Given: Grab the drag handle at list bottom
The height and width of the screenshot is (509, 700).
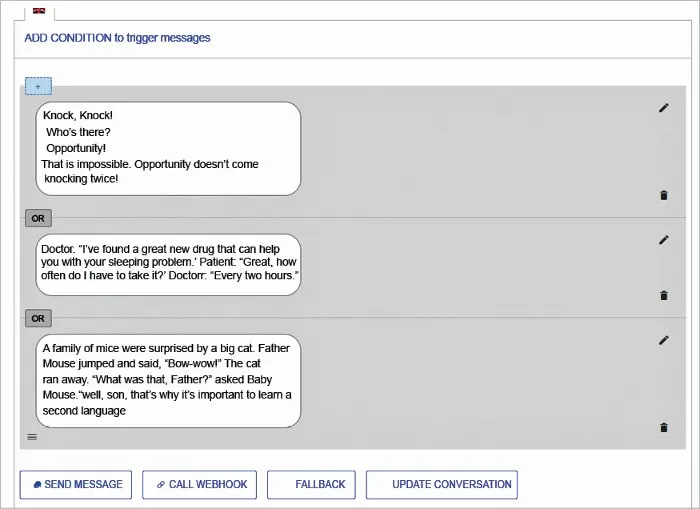Looking at the screenshot, I should tap(32, 436).
